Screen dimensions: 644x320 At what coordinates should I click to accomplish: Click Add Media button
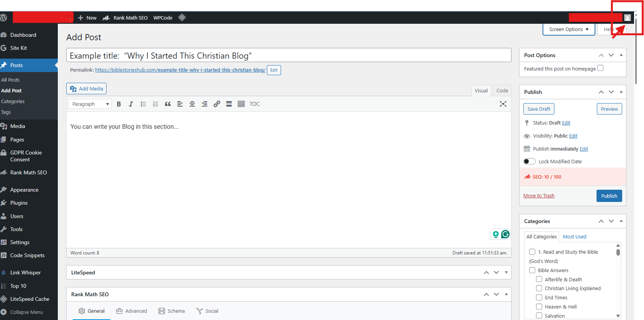tap(87, 89)
